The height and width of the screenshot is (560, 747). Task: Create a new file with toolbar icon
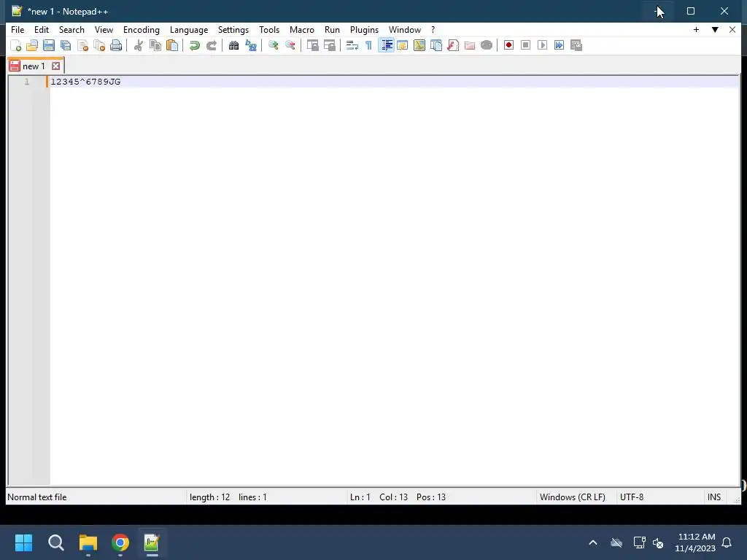pyautogui.click(x=16, y=45)
